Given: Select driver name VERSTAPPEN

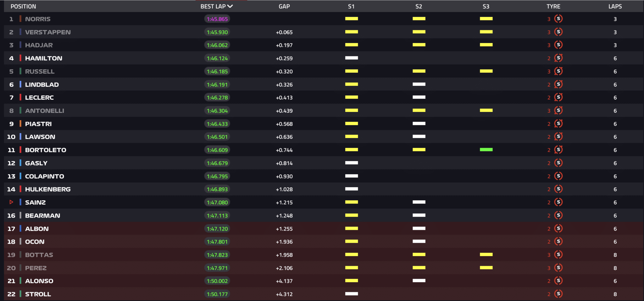Looking at the screenshot, I should 48,32.
